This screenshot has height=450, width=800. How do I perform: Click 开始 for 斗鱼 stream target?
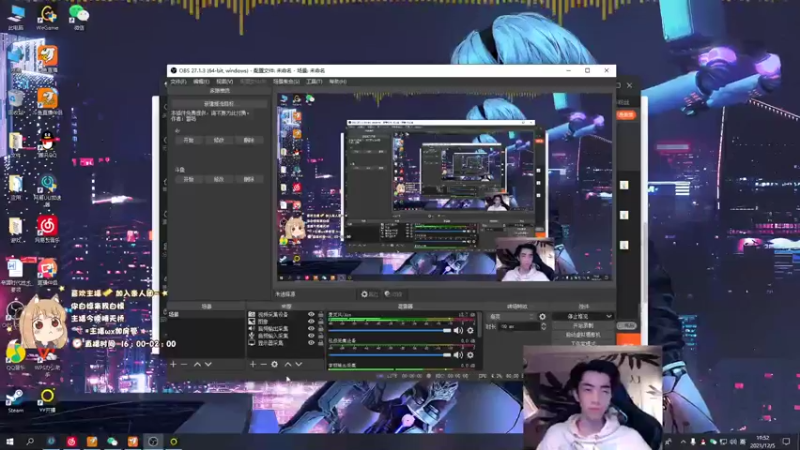188,180
